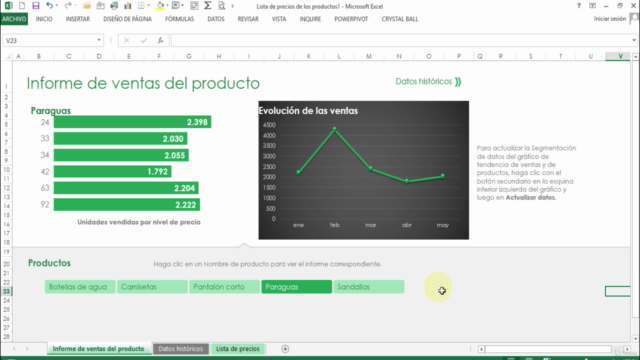Click the horizontal scrollbar left arrow
This screenshot has height=360, width=640.
481,349
